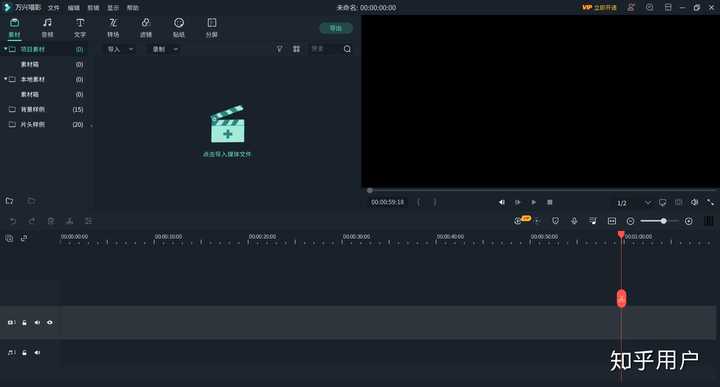Enter fullscreen preview
Viewport: 720px width, 387px height.
point(710,202)
